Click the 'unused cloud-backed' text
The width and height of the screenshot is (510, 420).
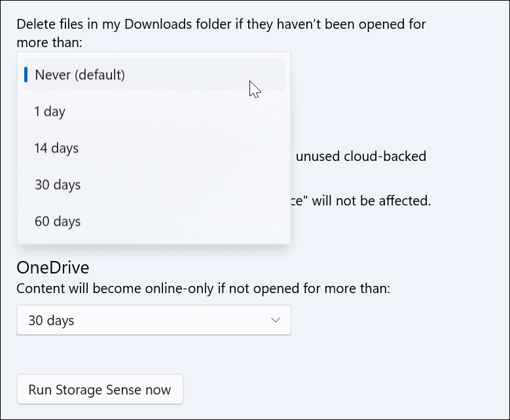pyautogui.click(x=361, y=156)
